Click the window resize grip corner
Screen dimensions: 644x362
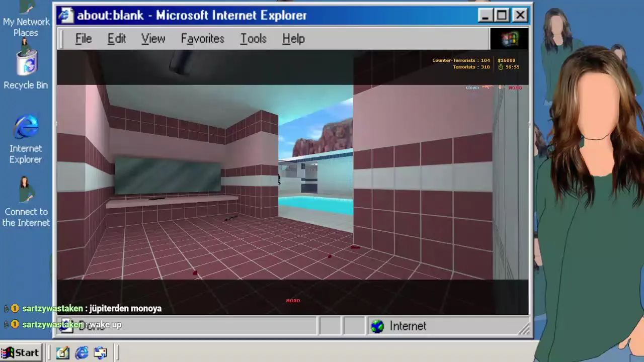524,330
